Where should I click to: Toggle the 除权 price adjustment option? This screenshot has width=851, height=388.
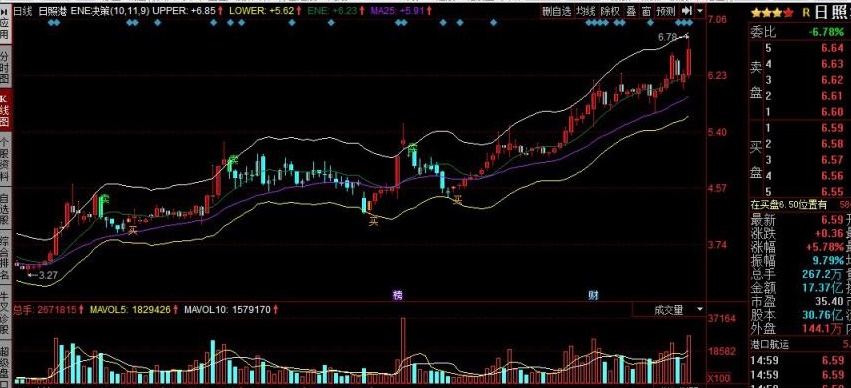[x=609, y=11]
